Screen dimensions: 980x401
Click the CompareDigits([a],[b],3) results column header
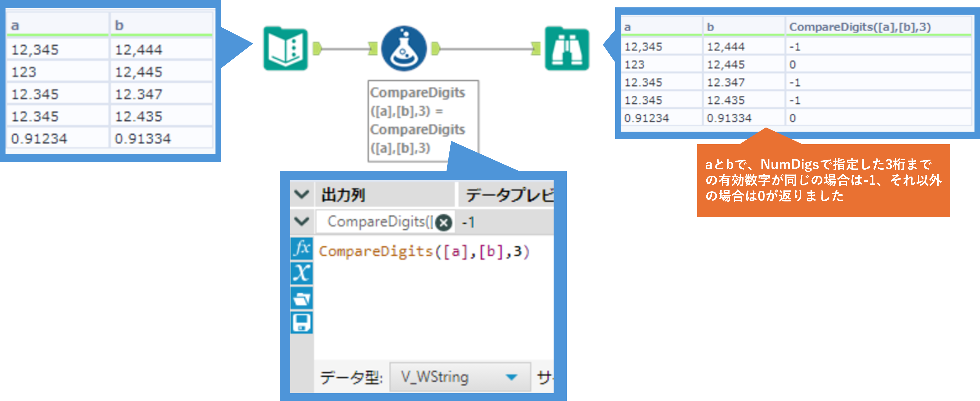[860, 27]
